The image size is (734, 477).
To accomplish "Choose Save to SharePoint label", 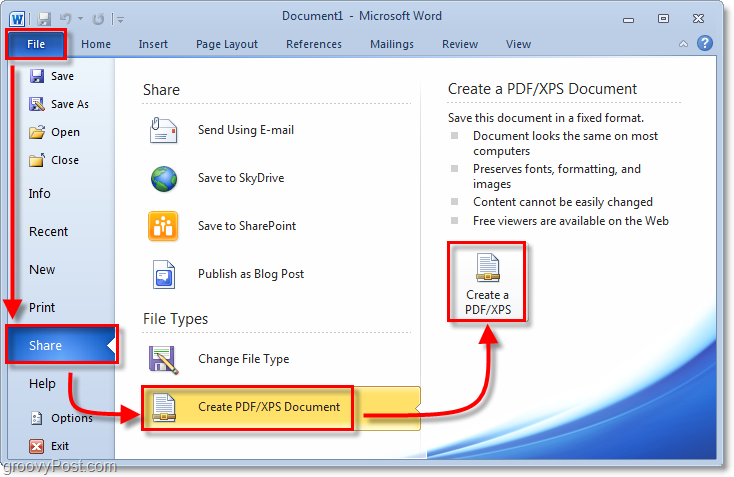I will coord(247,226).
